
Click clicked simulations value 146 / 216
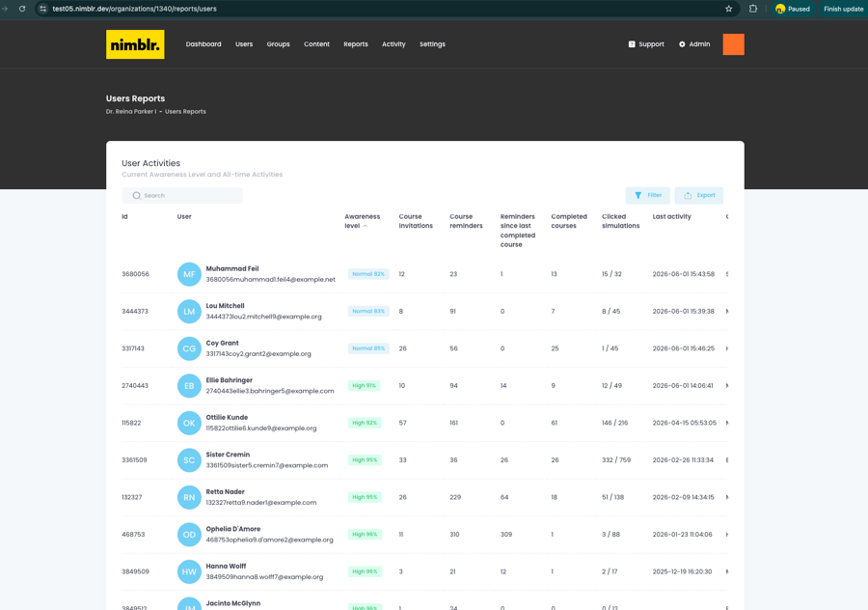615,423
